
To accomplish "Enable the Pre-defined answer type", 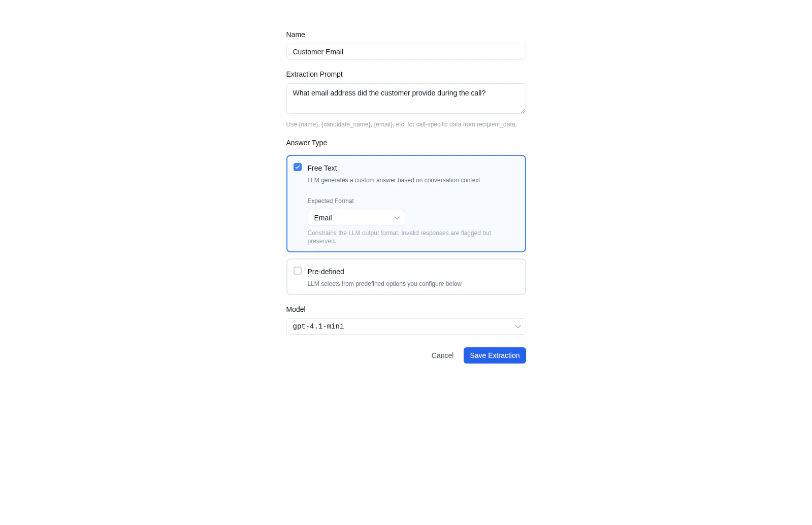I will point(297,271).
